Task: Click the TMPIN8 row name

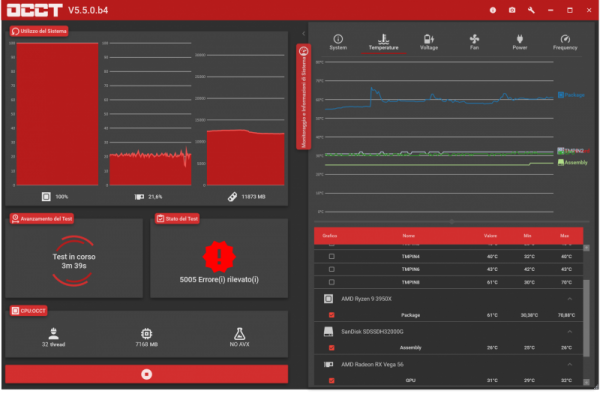Action: pyautogui.click(x=411, y=282)
